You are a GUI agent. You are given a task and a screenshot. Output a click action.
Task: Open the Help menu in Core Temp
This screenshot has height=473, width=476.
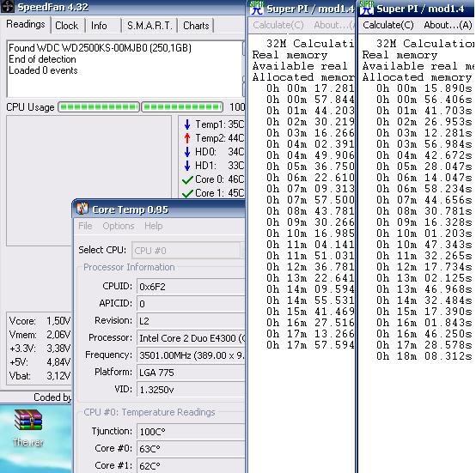(153, 226)
